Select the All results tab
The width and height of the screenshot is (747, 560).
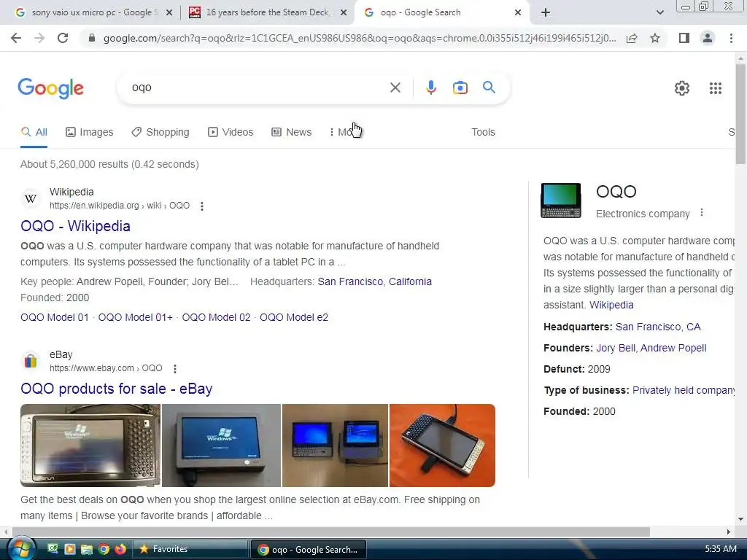point(34,132)
